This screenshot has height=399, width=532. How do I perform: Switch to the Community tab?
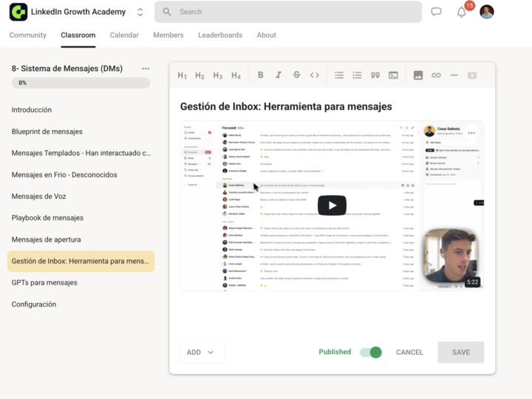coord(28,35)
